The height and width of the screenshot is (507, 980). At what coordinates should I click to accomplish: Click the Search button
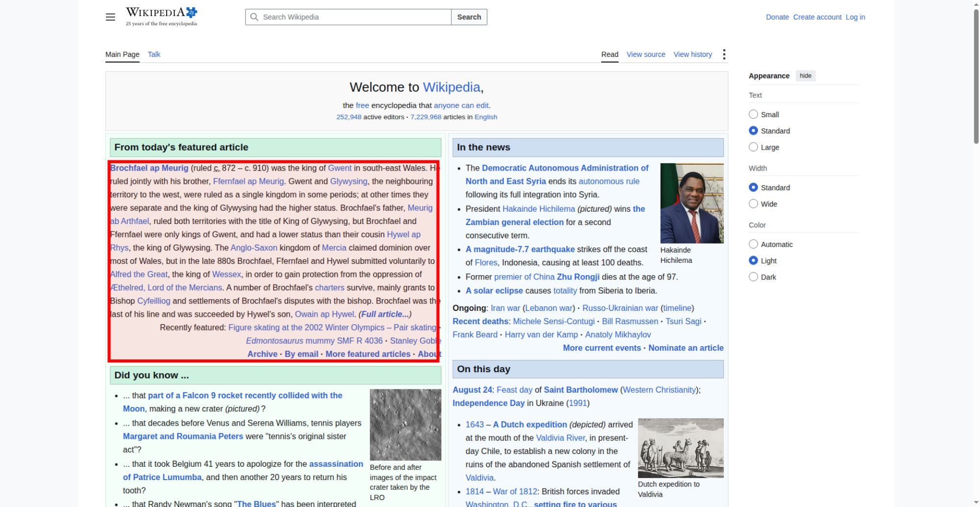pyautogui.click(x=469, y=17)
